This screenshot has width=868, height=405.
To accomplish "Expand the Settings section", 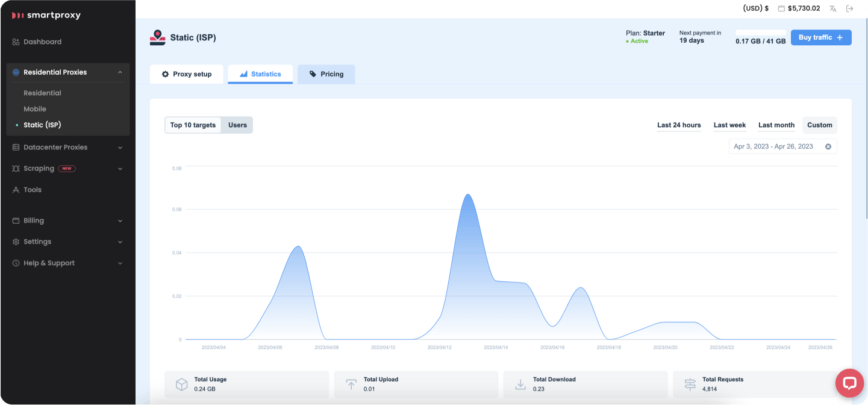I will tap(120, 242).
